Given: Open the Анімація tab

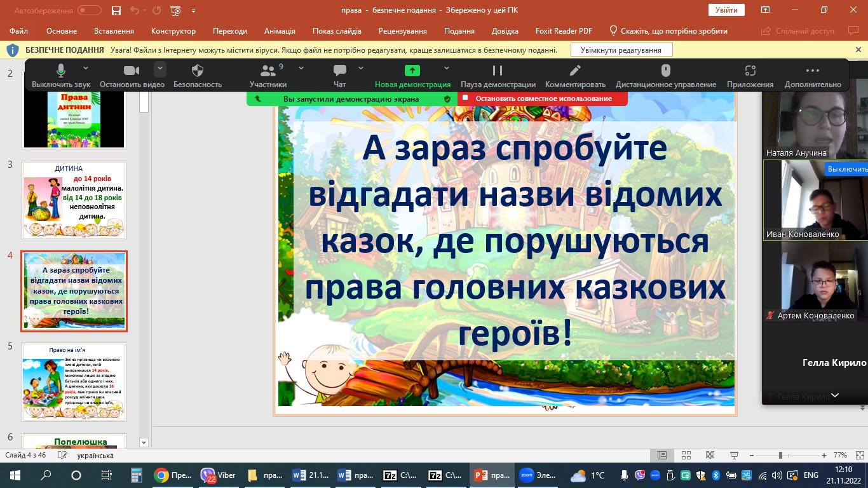Looking at the screenshot, I should [x=280, y=31].
